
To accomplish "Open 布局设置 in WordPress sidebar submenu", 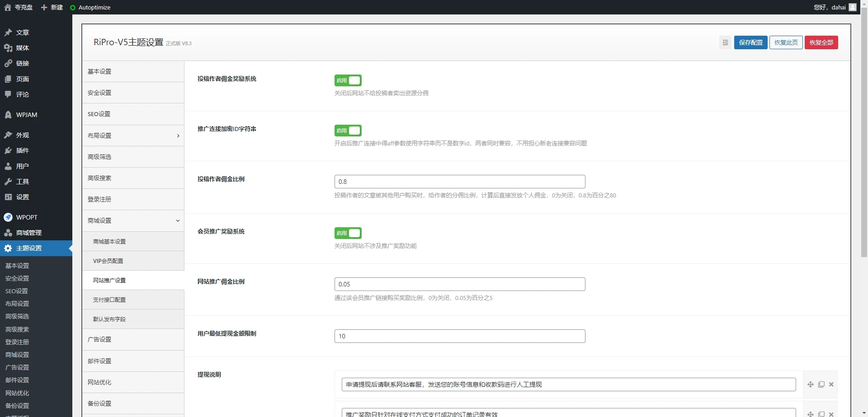I will click(x=17, y=304).
